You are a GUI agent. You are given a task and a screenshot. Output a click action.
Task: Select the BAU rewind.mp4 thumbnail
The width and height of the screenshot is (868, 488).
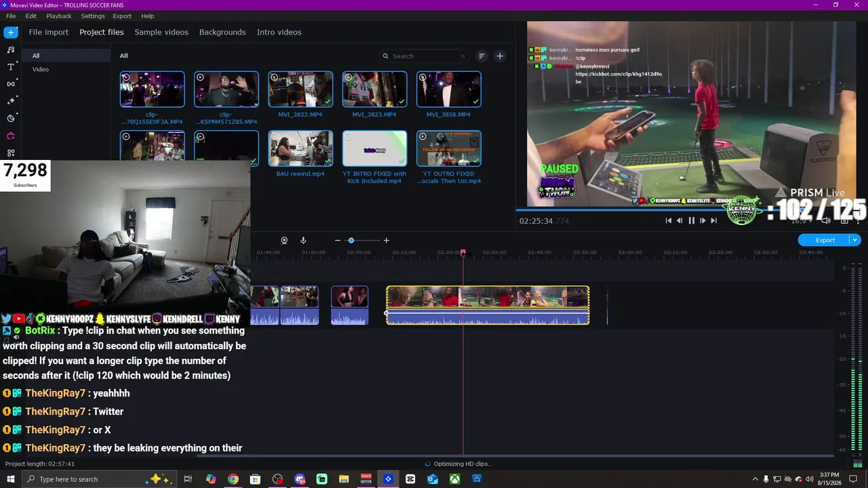tap(300, 148)
